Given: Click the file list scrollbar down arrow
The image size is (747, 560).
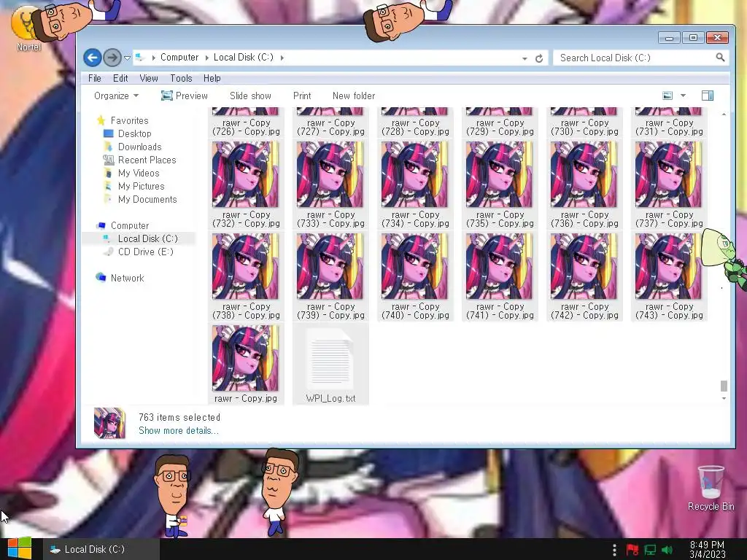Looking at the screenshot, I should coord(724,399).
